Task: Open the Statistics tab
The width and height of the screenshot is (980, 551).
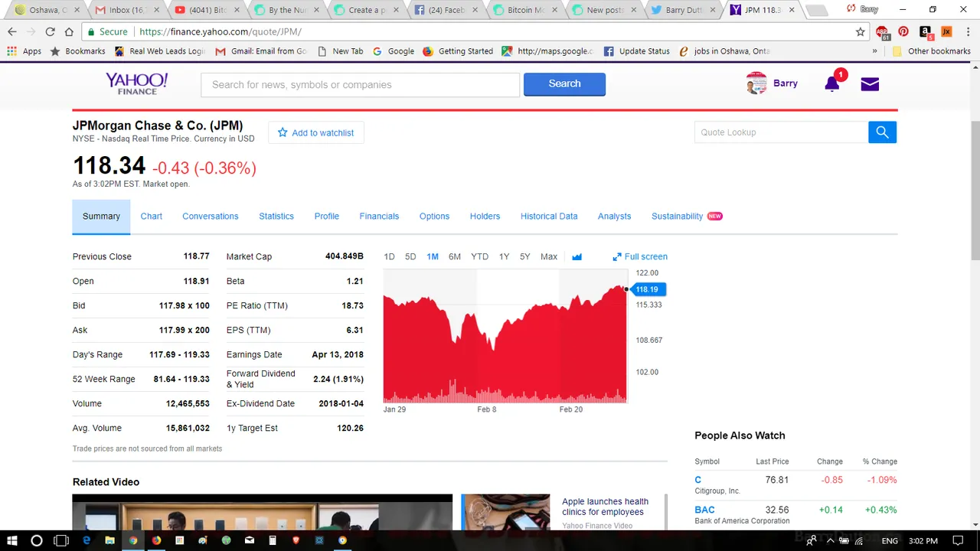Action: [x=276, y=217]
